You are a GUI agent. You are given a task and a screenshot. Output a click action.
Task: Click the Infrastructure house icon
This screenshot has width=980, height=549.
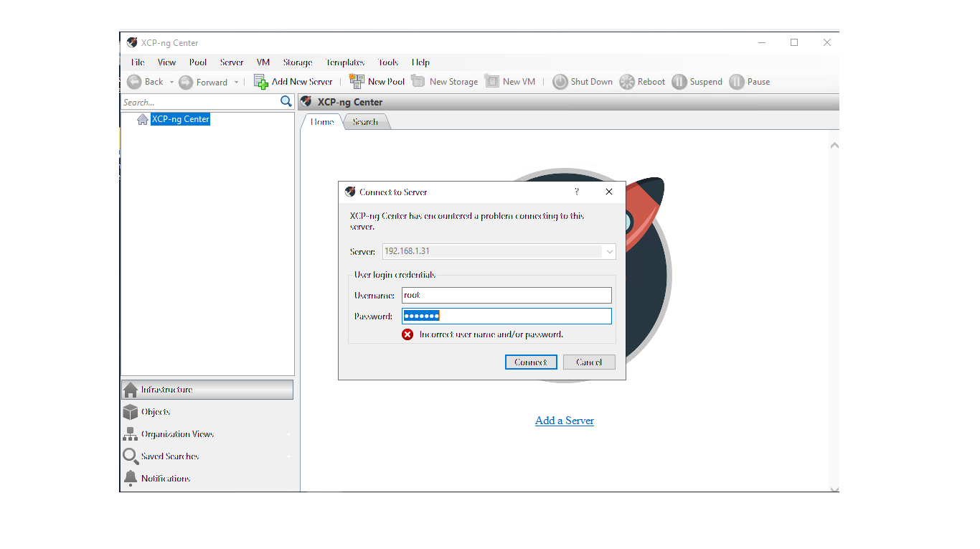pos(131,390)
